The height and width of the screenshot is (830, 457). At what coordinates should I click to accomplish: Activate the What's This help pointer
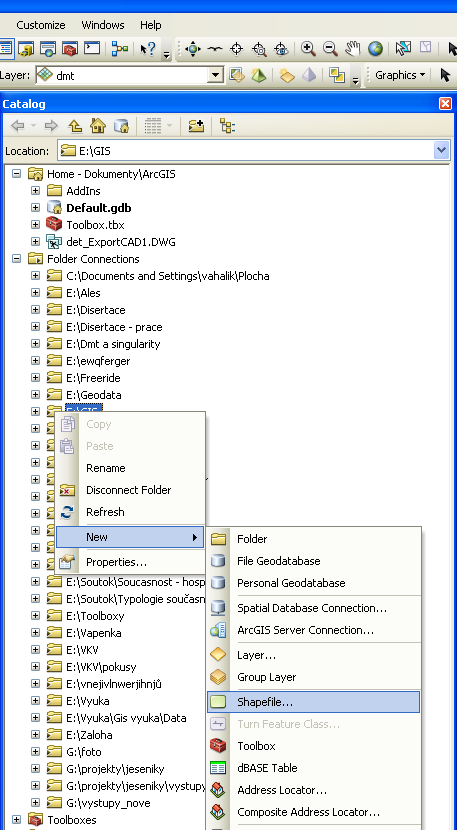pyautogui.click(x=148, y=49)
